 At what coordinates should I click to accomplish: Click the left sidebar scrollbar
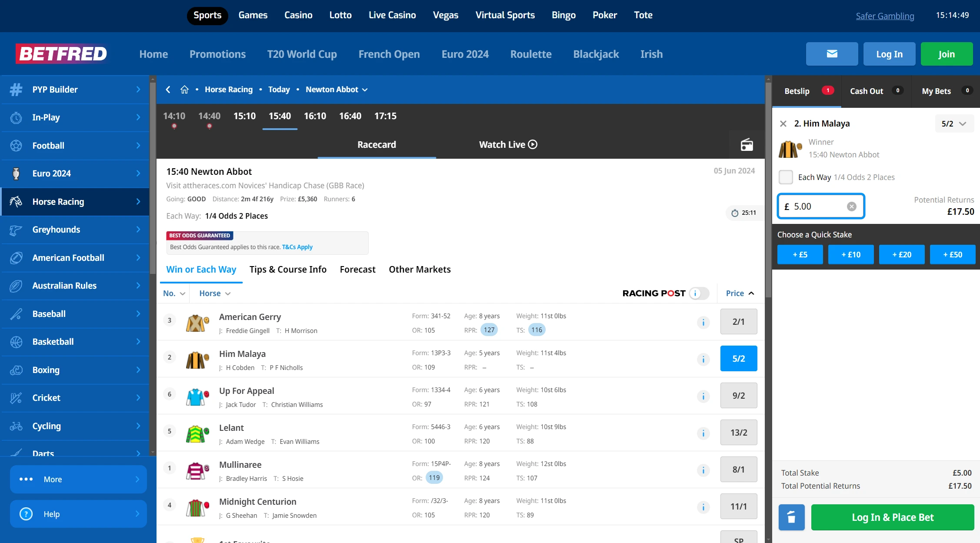[153, 178]
